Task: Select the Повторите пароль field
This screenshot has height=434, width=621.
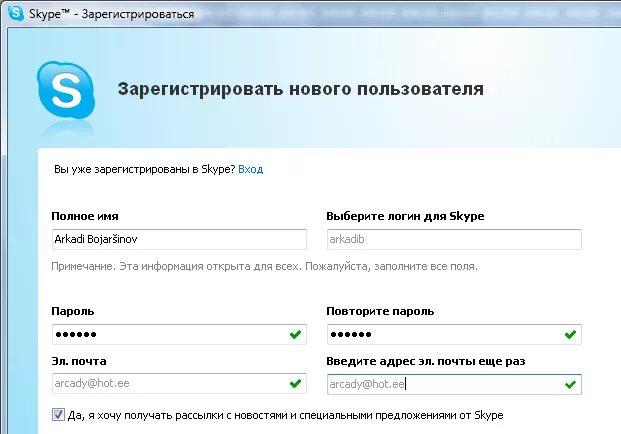Action: coord(454,334)
